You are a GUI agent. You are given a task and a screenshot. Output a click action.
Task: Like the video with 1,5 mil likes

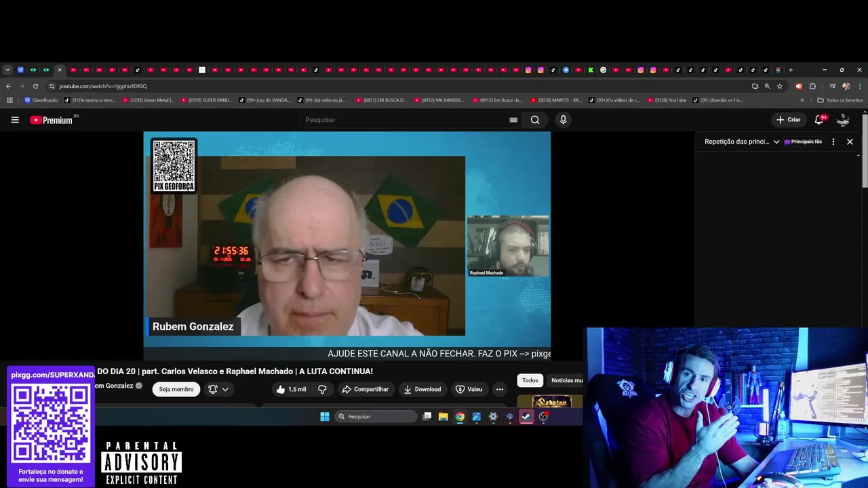tap(291, 389)
